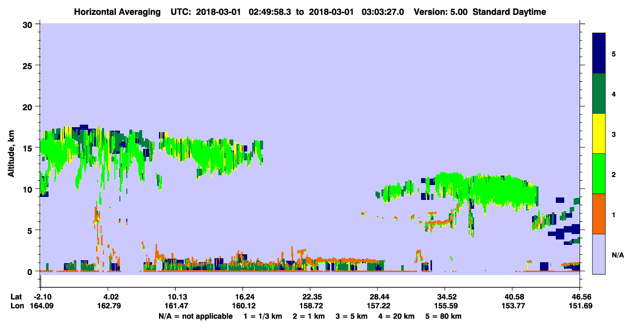
Task: Click the longitude value '155.59'
Action: click(x=445, y=306)
